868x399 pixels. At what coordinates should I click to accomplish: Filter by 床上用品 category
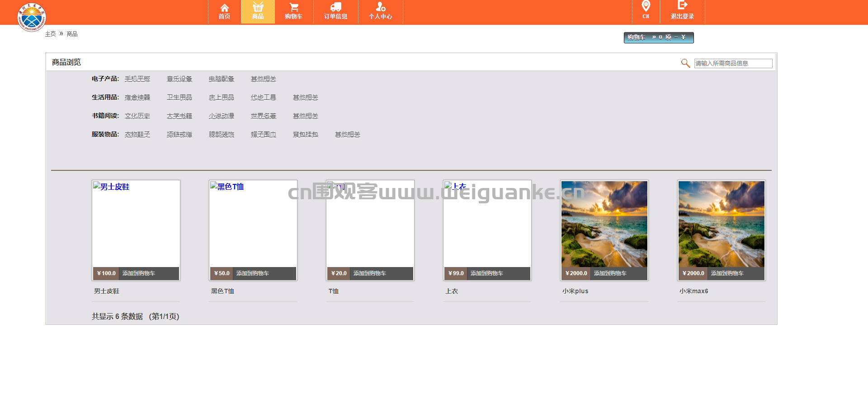[222, 97]
